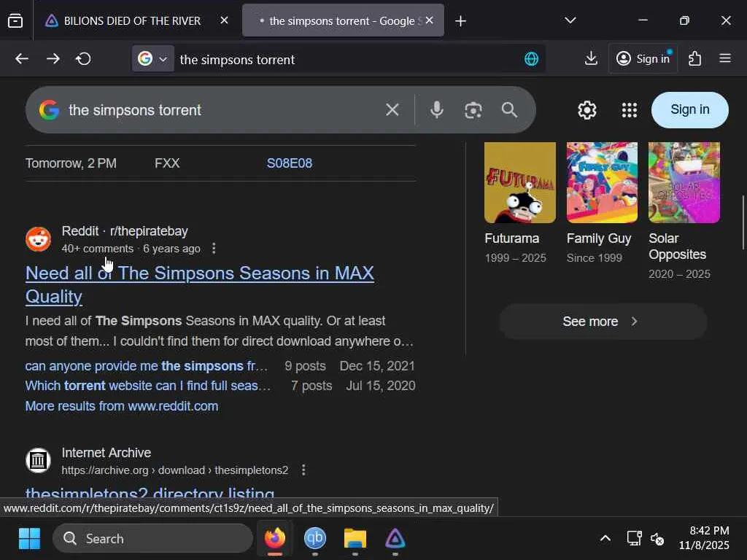Click the page vertical scrollbar
Viewport: 747px width, 560px height.
(x=743, y=222)
